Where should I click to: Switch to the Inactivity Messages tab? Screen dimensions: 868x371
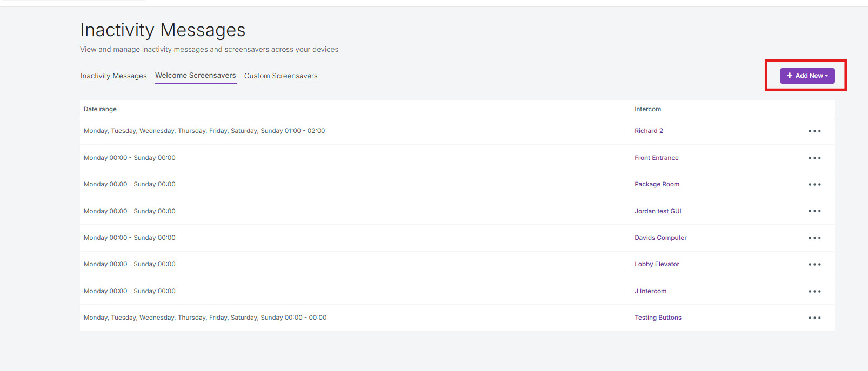coord(113,76)
